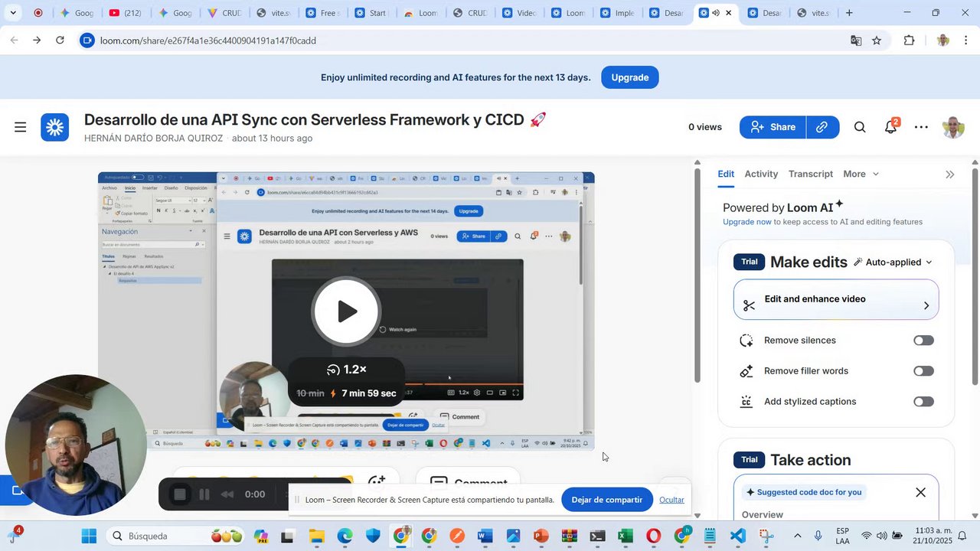Open a new browser tab
Image resolution: width=980 pixels, height=551 pixels.
849,13
